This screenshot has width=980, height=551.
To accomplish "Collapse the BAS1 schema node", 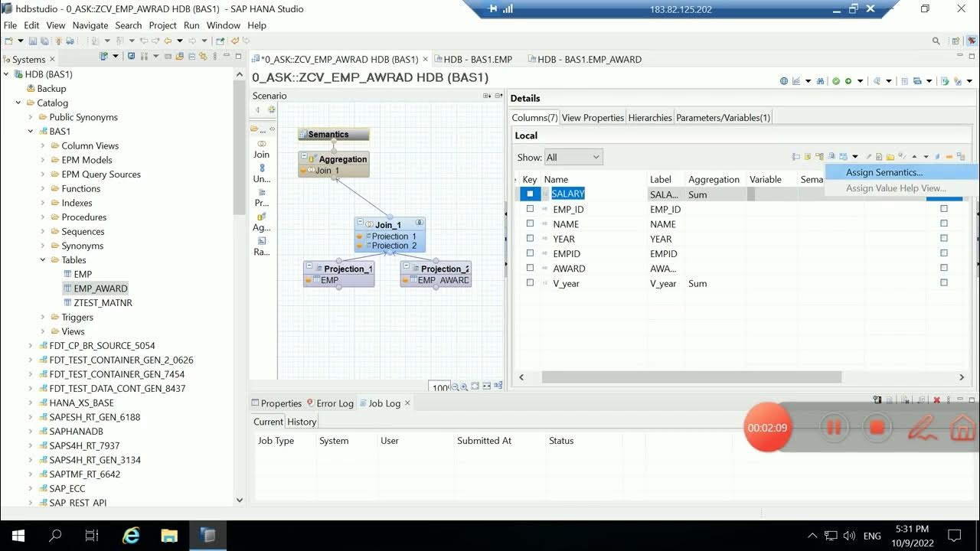I will click(x=31, y=132).
